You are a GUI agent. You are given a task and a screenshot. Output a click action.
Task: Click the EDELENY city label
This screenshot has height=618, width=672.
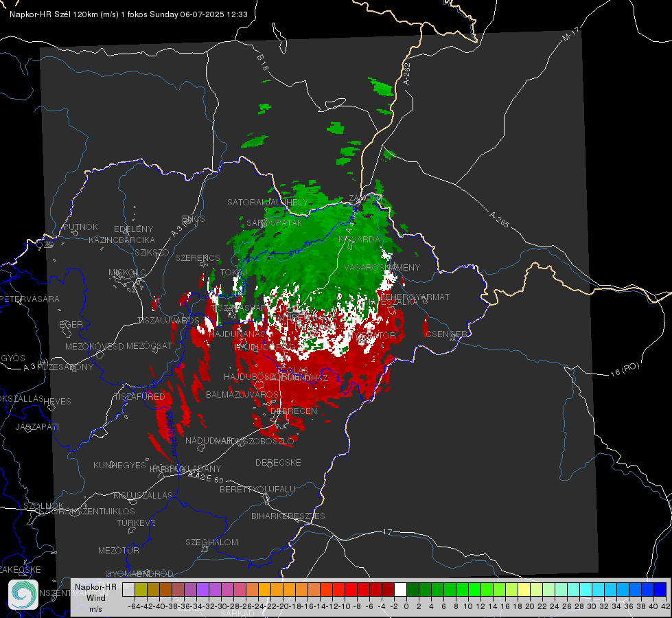[134, 229]
